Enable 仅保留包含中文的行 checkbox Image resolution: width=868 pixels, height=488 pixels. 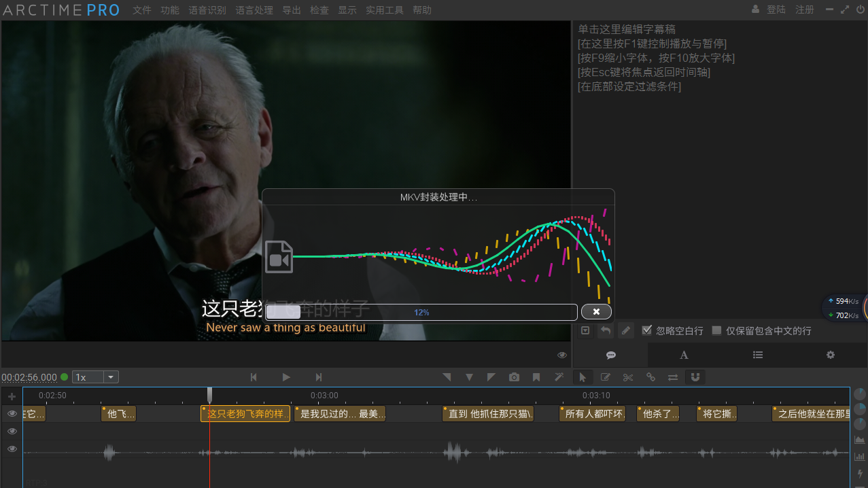coord(716,330)
